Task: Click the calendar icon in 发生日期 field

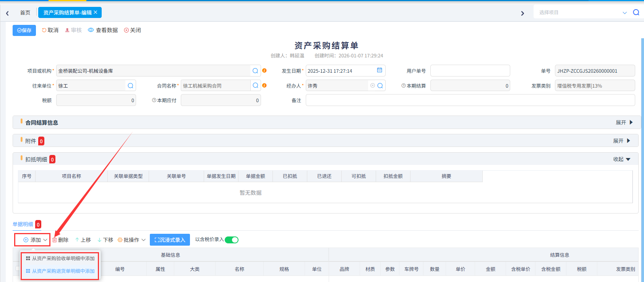Action: 380,70
